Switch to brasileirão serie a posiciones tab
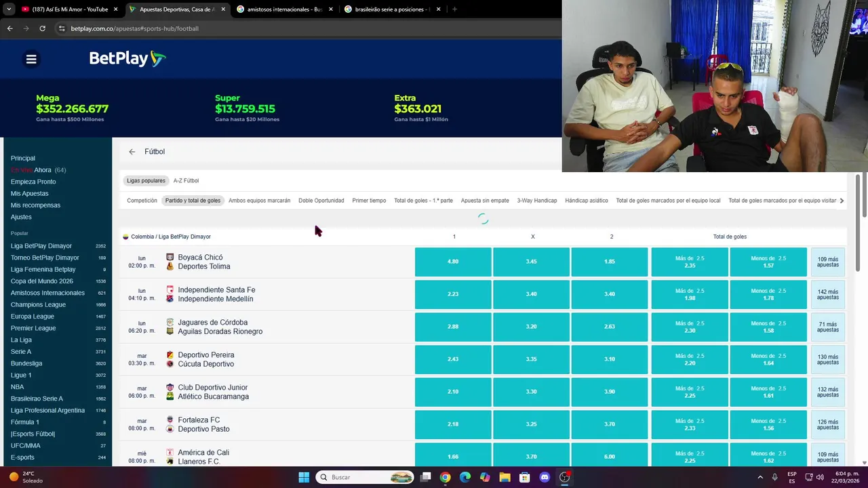Screen dimensions: 868x488 tap(392, 9)
